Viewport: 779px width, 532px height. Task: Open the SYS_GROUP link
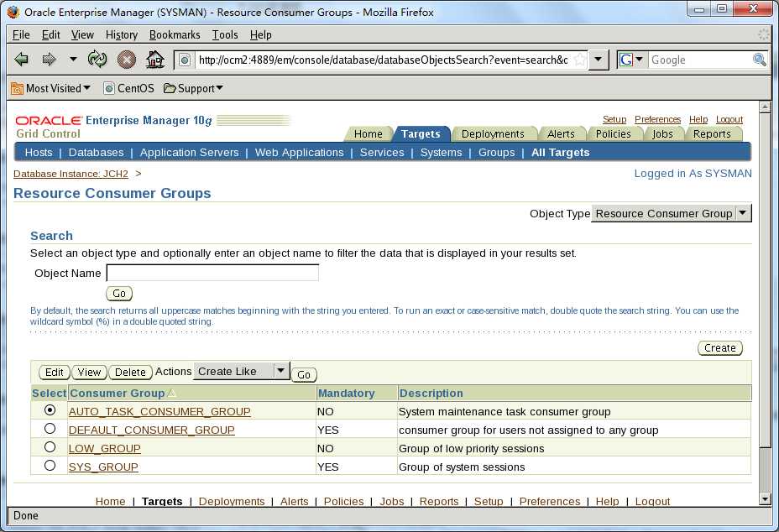pos(103,467)
